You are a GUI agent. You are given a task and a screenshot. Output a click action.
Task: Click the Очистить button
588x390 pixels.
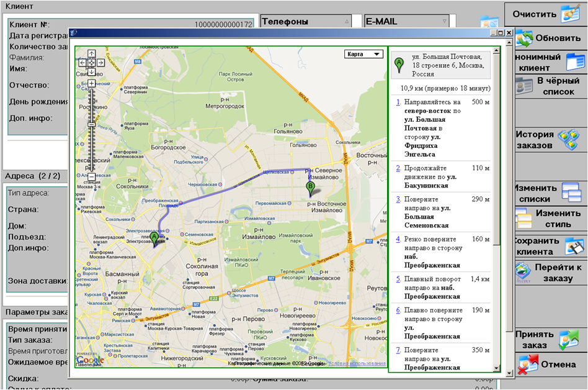[x=546, y=14]
